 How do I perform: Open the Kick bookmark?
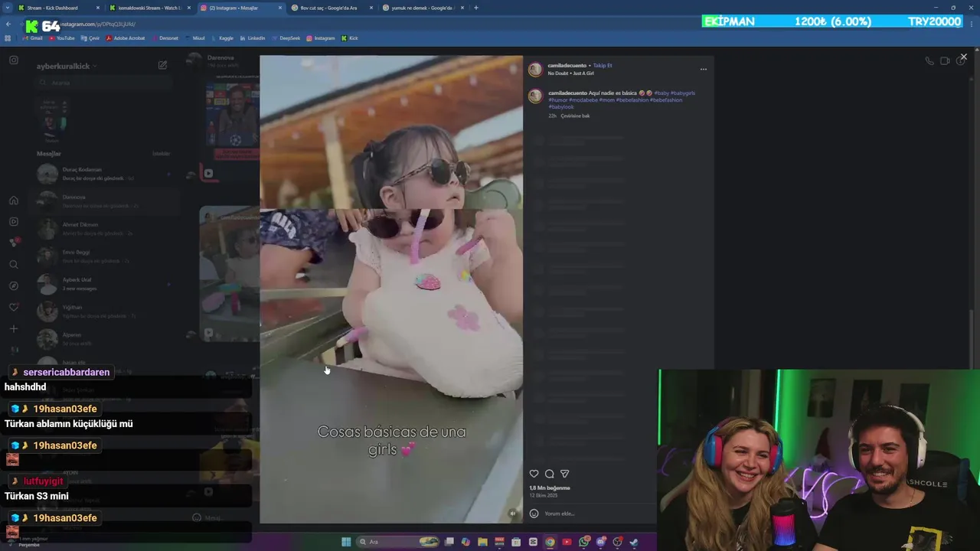[350, 38]
